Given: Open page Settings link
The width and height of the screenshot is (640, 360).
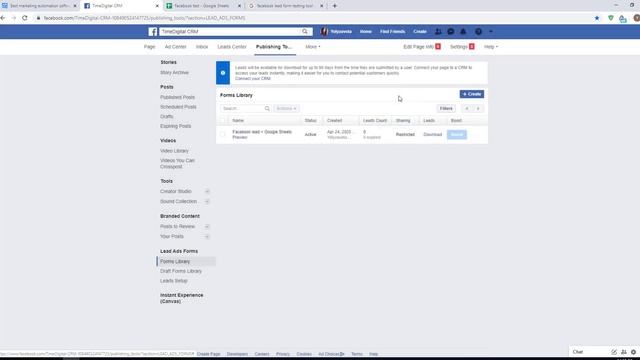Looking at the screenshot, I should click(x=459, y=47).
